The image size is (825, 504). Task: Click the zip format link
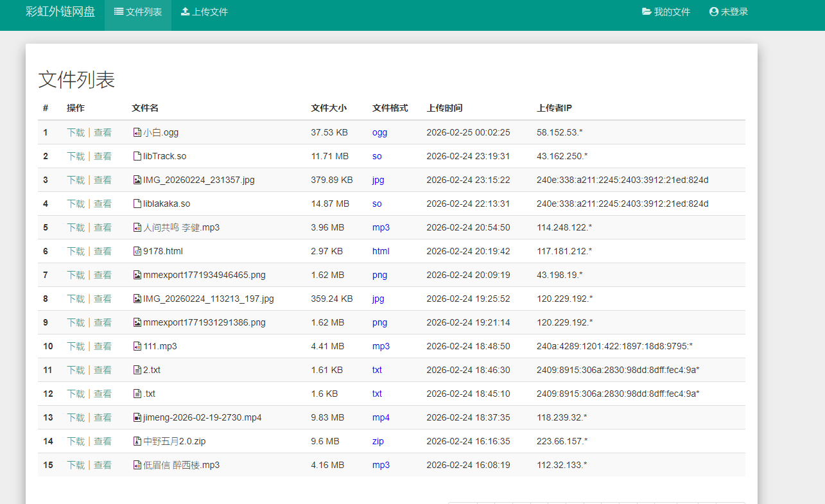[378, 442]
